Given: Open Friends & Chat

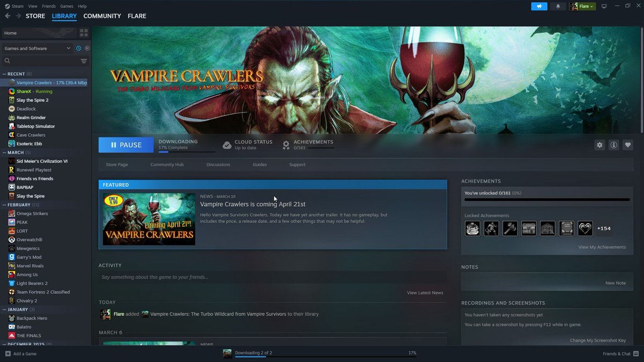Looking at the screenshot, I should [620, 354].
